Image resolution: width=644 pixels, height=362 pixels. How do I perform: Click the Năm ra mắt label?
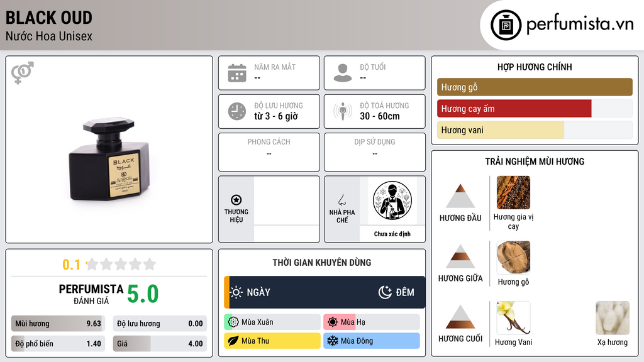coord(275,67)
